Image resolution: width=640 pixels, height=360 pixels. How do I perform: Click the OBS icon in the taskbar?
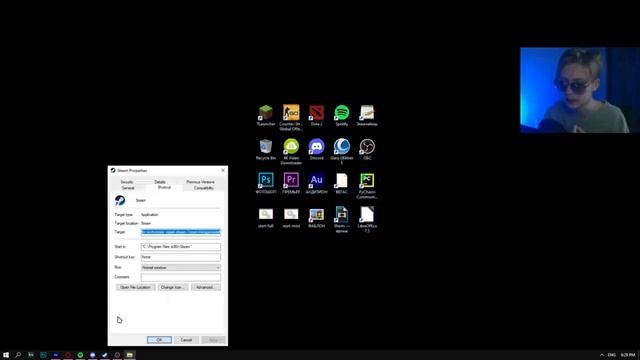pos(117,355)
